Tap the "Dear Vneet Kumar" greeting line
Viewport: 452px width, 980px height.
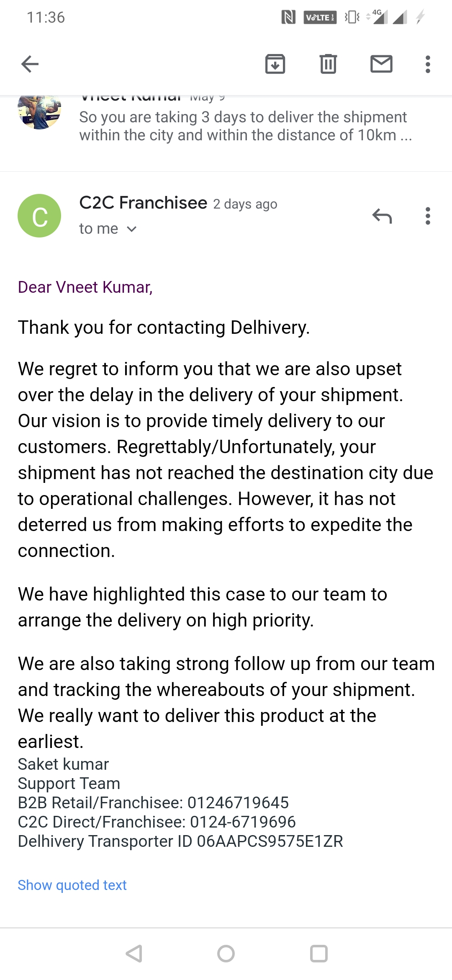[x=85, y=287]
